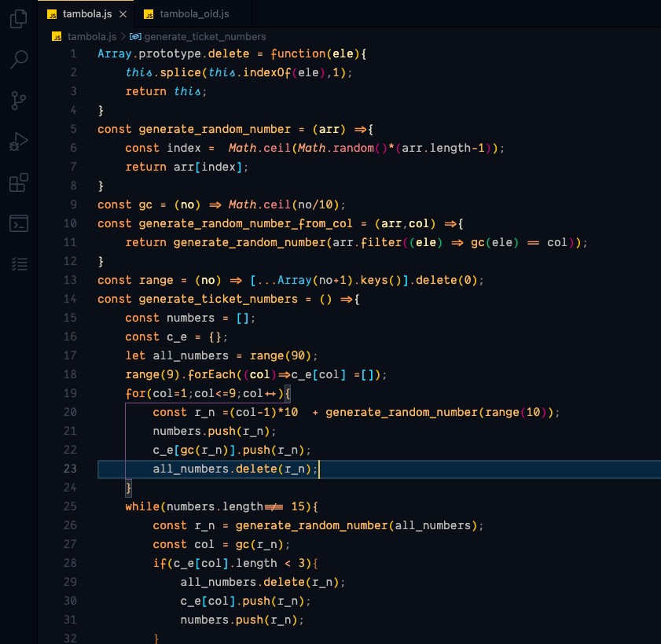The image size is (661, 644).
Task: Switch to the tambola.js tab
Action: [86, 14]
